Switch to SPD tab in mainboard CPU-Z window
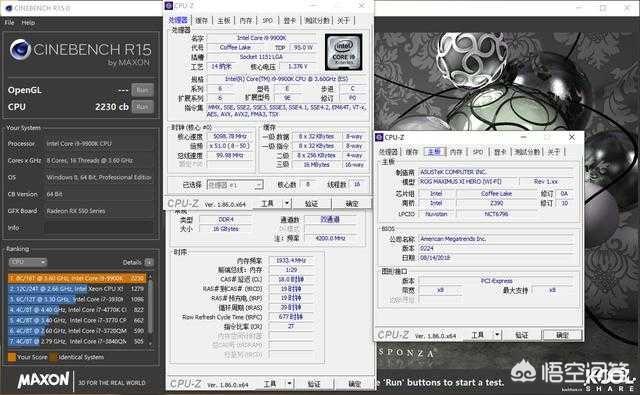The height and width of the screenshot is (395, 640). (x=478, y=152)
